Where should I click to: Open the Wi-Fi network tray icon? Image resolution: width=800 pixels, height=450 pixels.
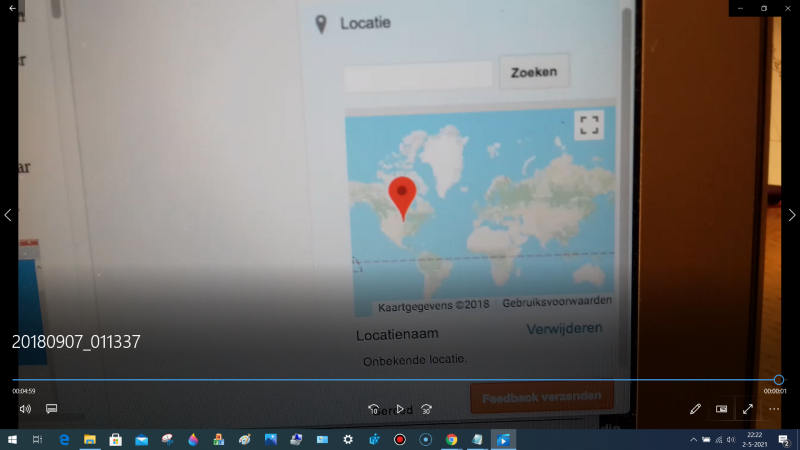click(719, 440)
